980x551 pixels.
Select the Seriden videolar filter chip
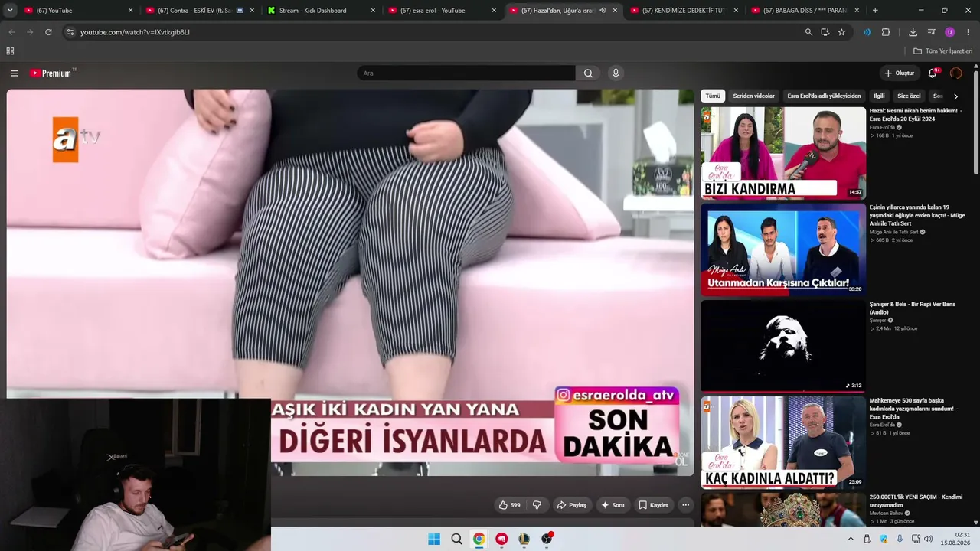pyautogui.click(x=753, y=96)
